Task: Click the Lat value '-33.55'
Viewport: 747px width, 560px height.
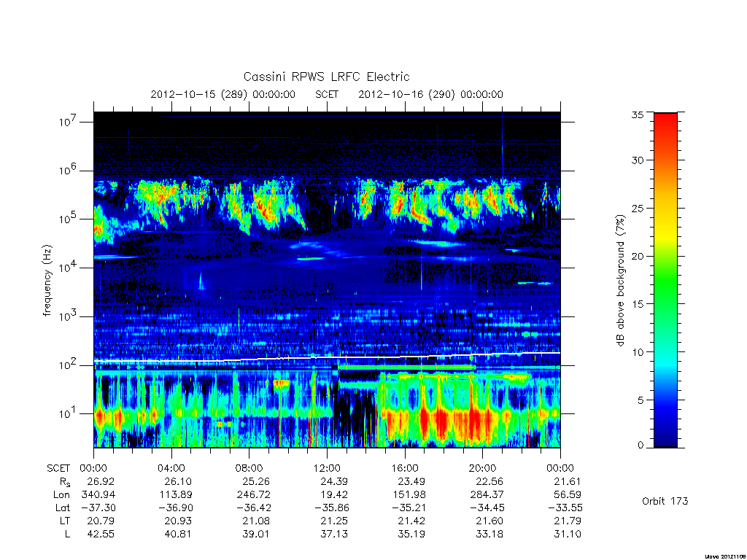Action: click(565, 507)
